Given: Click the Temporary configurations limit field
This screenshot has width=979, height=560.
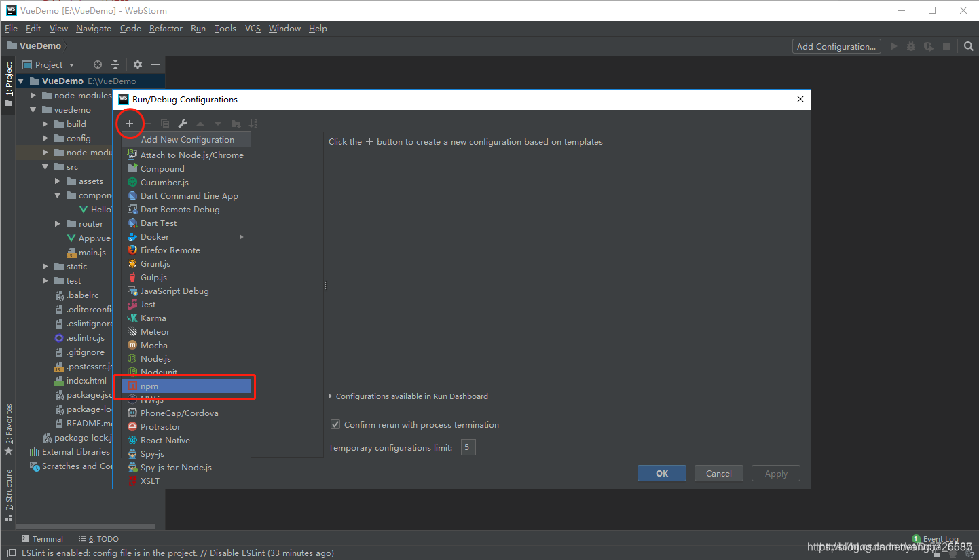Looking at the screenshot, I should (x=468, y=447).
